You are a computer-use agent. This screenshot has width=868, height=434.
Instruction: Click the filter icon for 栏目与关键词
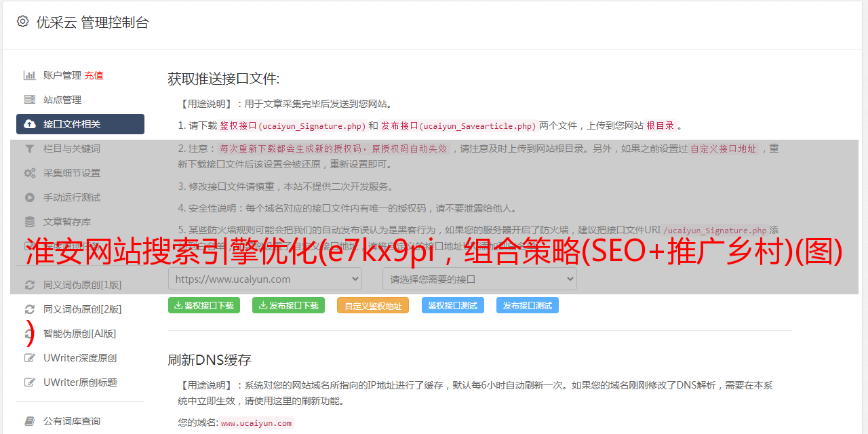tap(30, 149)
